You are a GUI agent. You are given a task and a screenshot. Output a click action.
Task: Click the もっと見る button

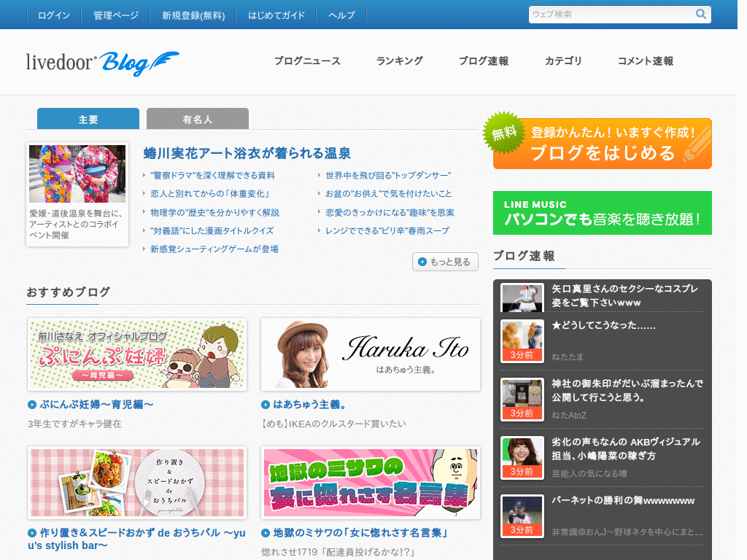coord(445,262)
